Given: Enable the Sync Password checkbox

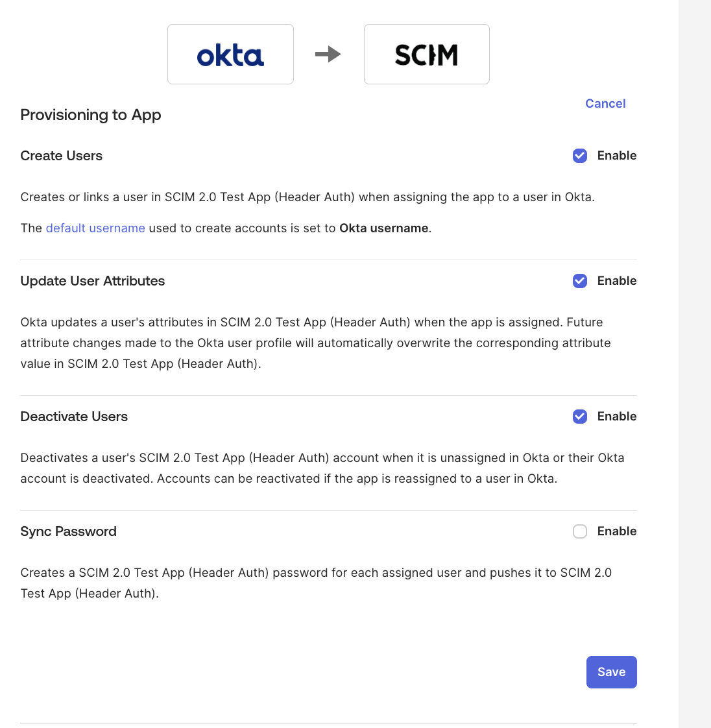Looking at the screenshot, I should click(580, 531).
